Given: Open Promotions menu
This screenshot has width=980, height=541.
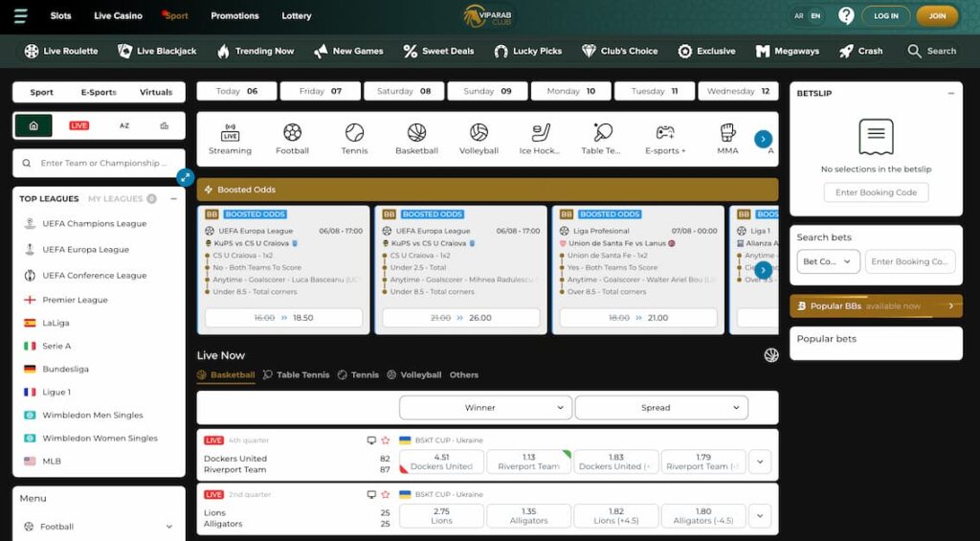Looking at the screenshot, I should coord(234,15).
